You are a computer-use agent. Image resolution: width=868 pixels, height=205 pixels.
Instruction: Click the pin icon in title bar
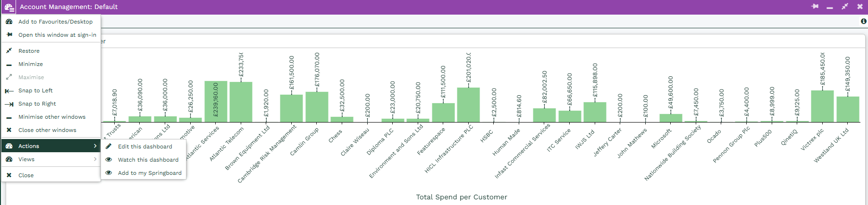coord(815,7)
